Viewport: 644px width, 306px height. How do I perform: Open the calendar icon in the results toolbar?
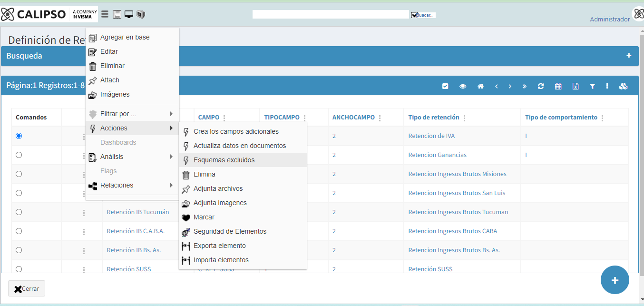coord(558,86)
